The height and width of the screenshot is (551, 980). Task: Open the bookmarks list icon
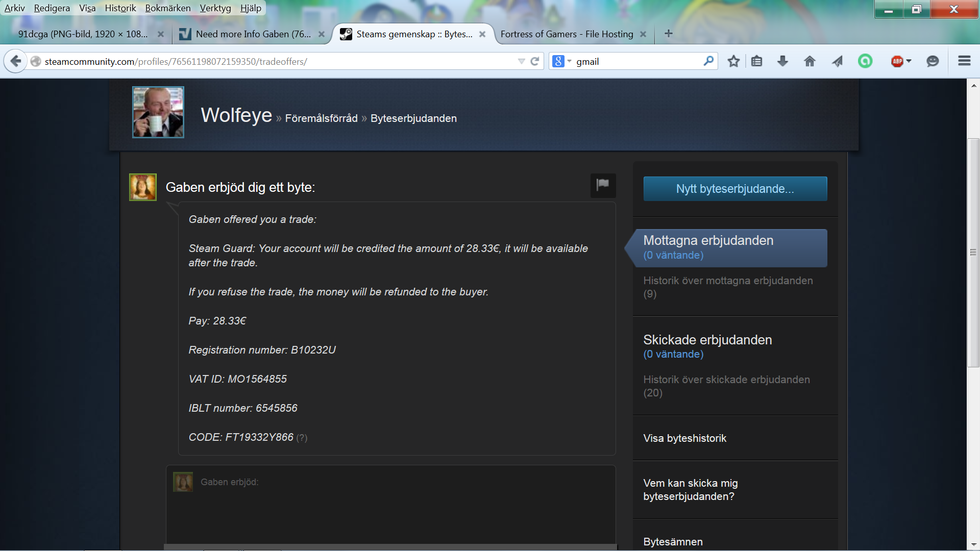[x=757, y=61]
